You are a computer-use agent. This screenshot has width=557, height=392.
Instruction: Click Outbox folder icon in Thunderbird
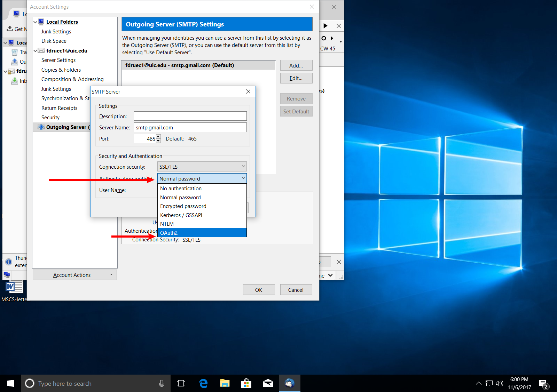coord(14,62)
